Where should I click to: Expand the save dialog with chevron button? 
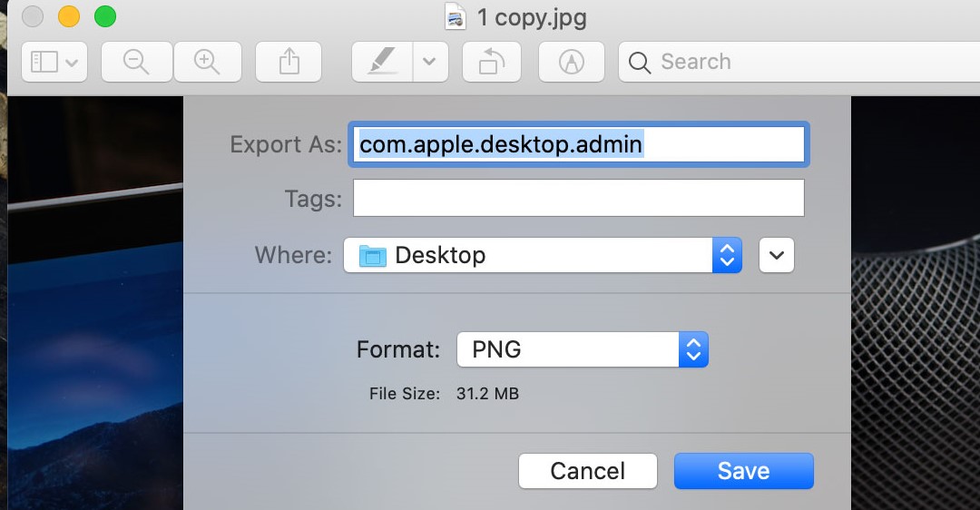[776, 255]
